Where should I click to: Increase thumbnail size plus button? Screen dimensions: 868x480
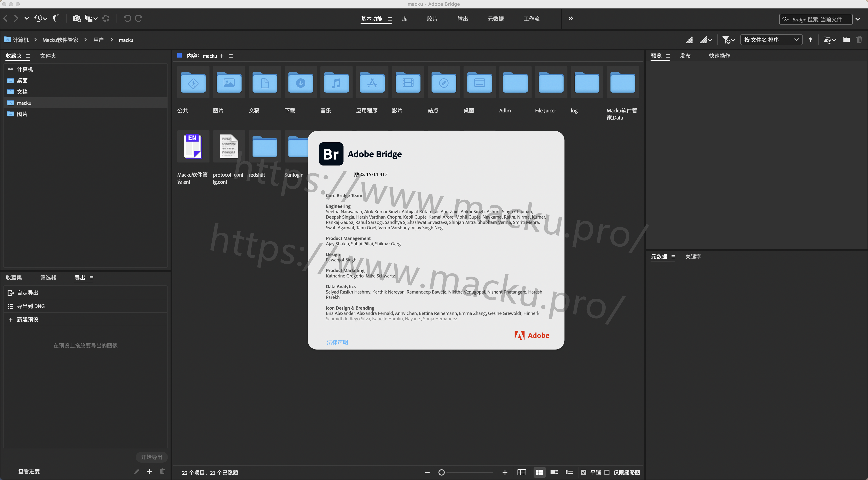505,473
